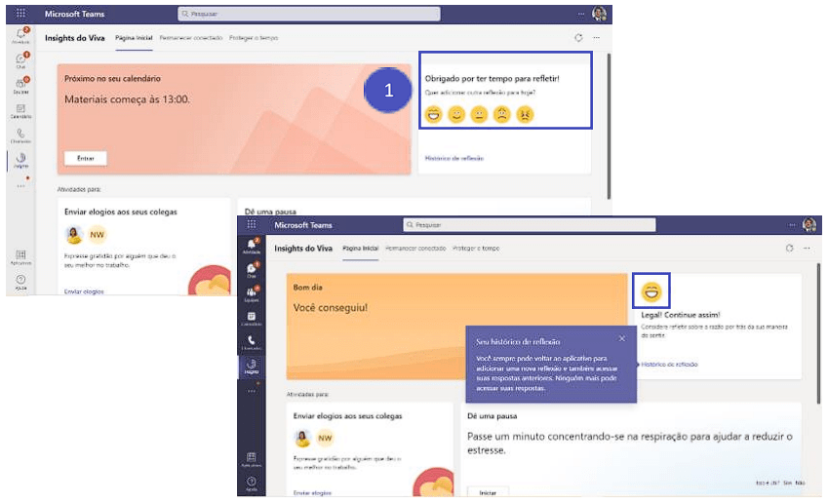Viewport: 828px width, 504px height.
Task: Open the app launcher in front Teams window
Action: [x=252, y=224]
